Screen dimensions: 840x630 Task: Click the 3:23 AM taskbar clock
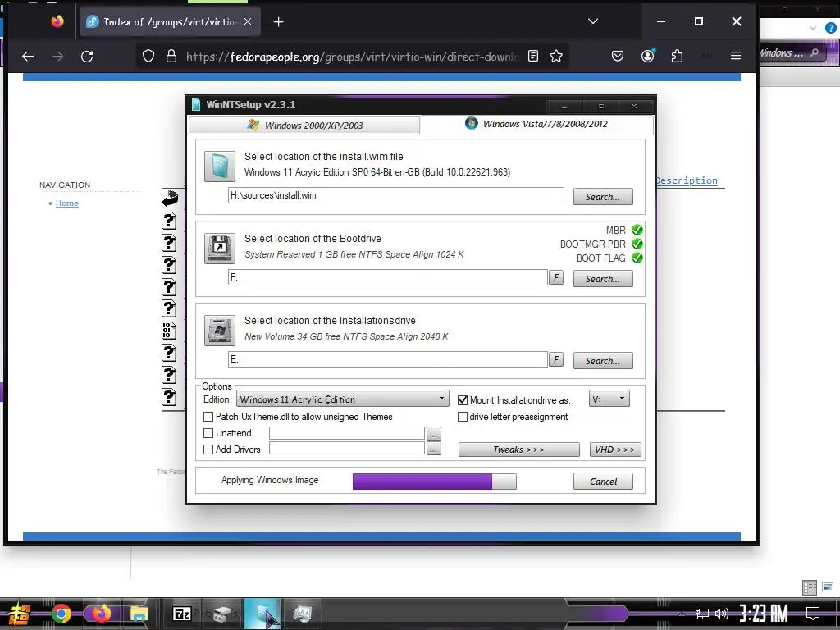tap(764, 614)
